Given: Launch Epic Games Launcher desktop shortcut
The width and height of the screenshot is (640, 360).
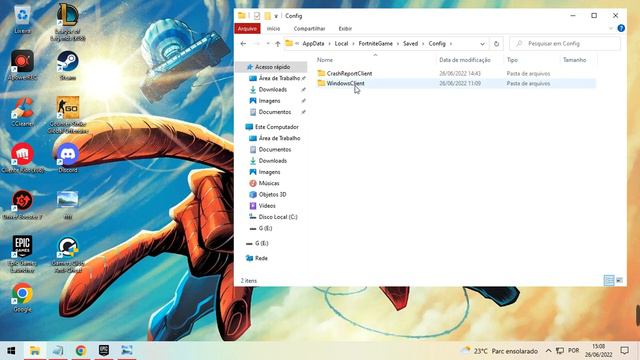Looking at the screenshot, I should (22, 253).
